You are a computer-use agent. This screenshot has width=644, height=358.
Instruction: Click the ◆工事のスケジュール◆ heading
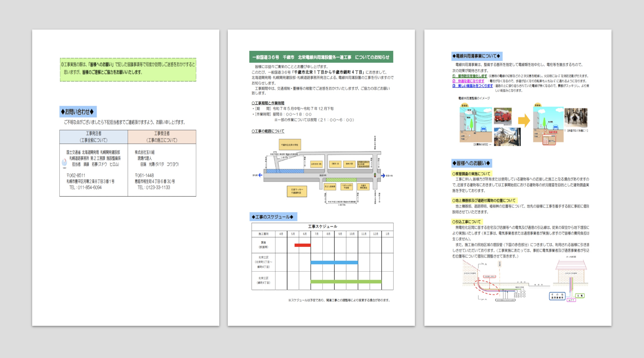273,217
